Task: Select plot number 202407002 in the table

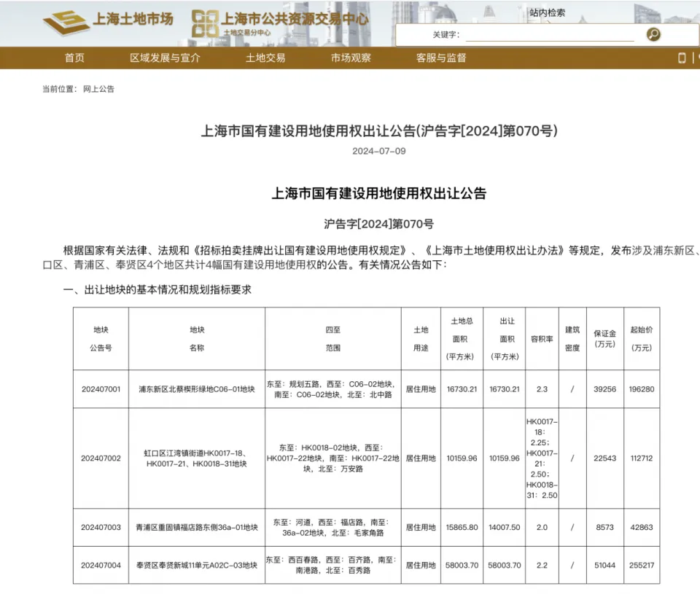Action: (x=101, y=458)
